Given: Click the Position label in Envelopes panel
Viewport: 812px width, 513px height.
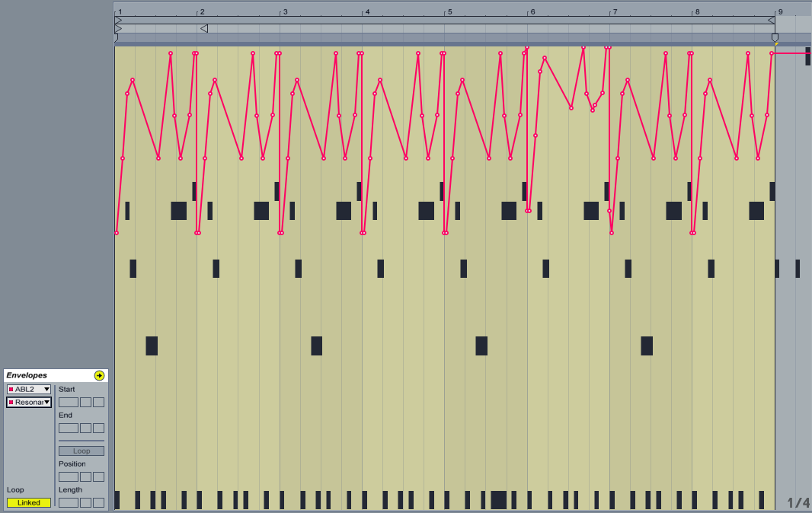Looking at the screenshot, I should pos(72,464).
